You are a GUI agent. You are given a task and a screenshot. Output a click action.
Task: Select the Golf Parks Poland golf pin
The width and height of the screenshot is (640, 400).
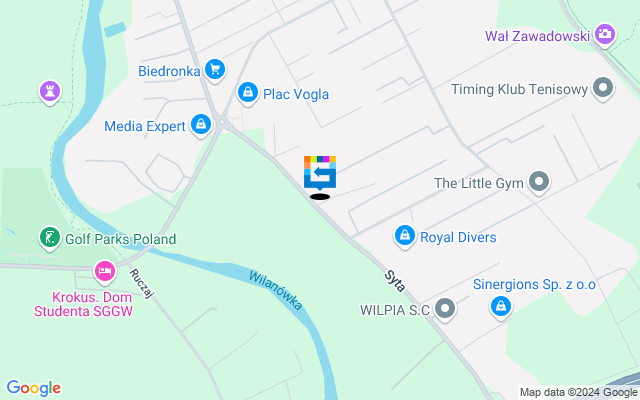click(50, 238)
